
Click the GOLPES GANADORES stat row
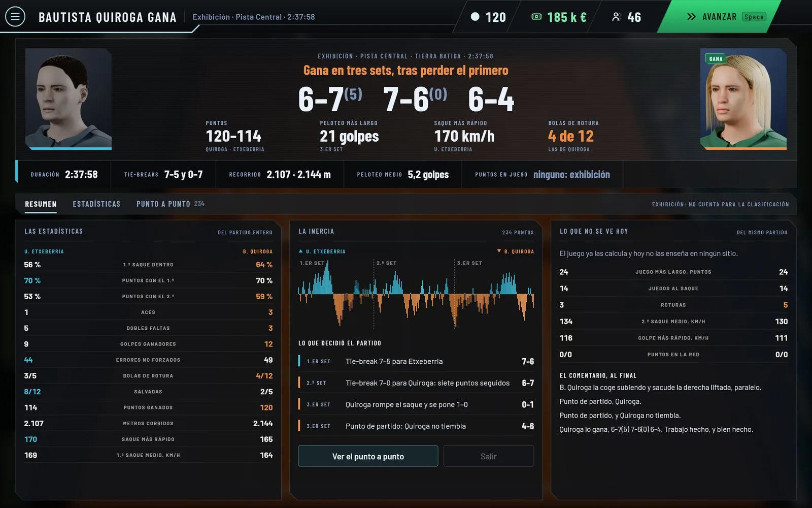148,344
